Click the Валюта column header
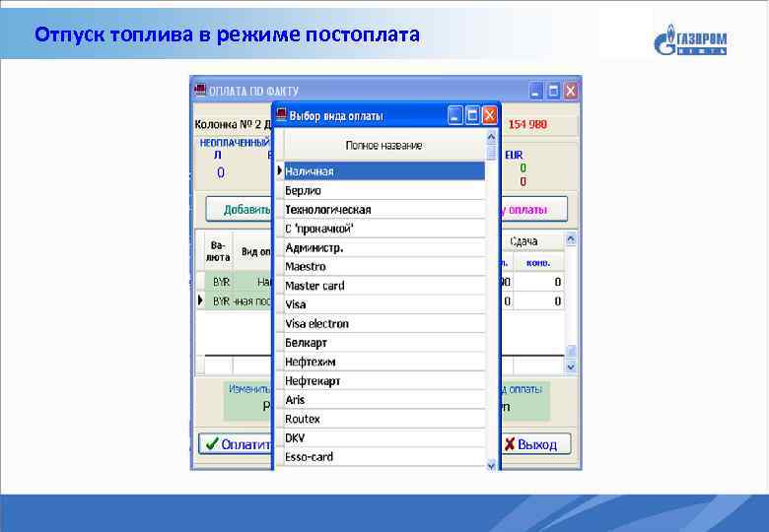Screen dimensions: 769x532 (218, 251)
